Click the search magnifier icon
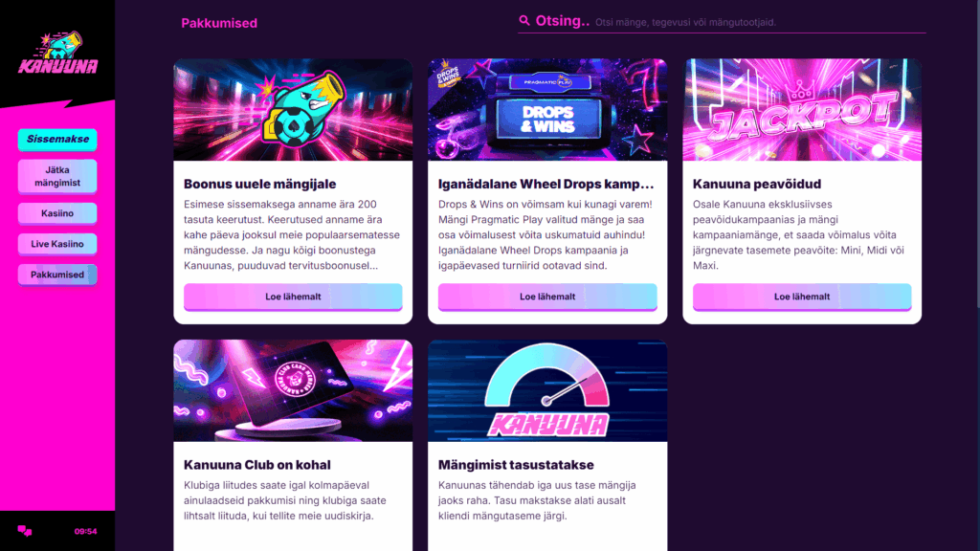The image size is (980, 551). (524, 21)
